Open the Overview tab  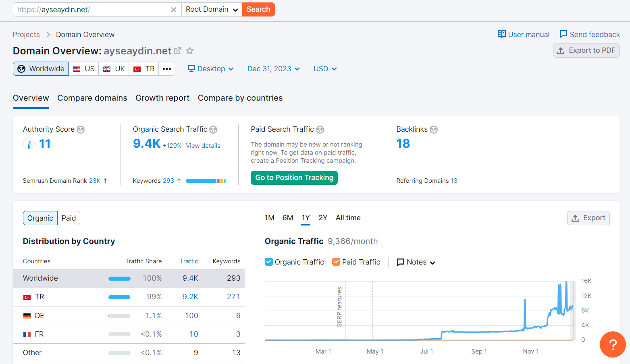pyautogui.click(x=31, y=98)
